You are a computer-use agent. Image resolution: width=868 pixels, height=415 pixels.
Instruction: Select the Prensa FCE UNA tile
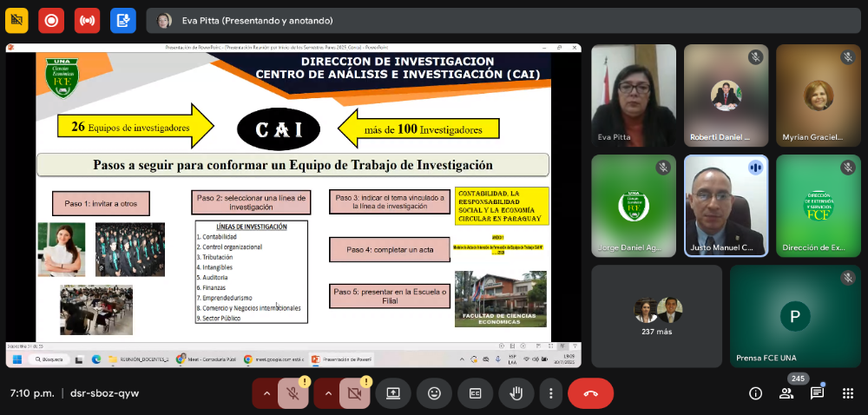795,316
